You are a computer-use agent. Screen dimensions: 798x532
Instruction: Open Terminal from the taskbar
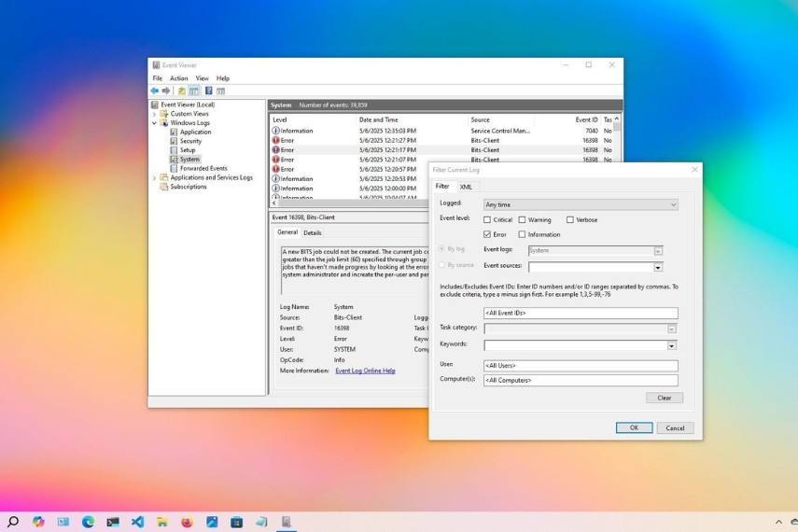113,522
